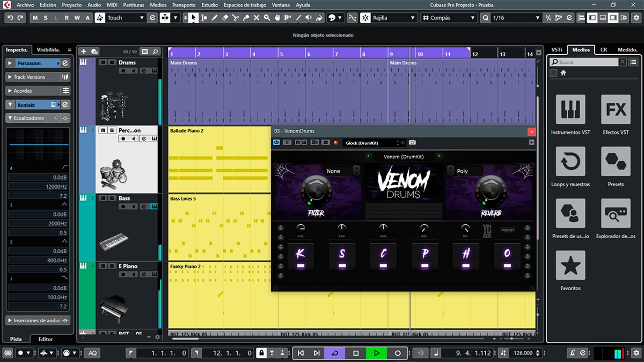
Task: Select the Glue tool
Action: [x=246, y=18]
